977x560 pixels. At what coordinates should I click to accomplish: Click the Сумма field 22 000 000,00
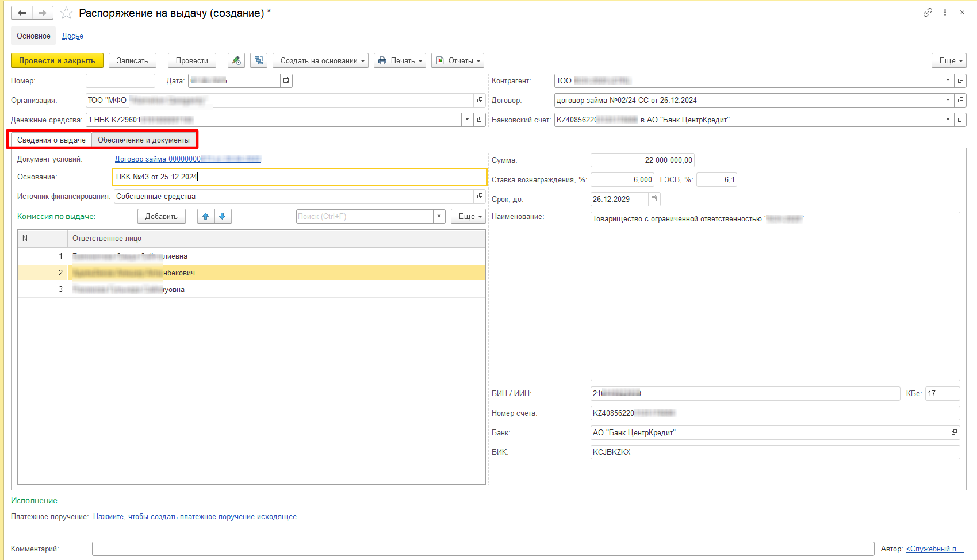[642, 160]
